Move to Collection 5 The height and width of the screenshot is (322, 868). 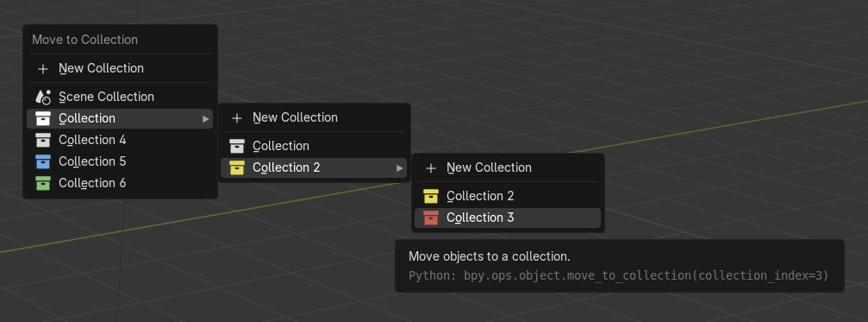(x=120, y=161)
